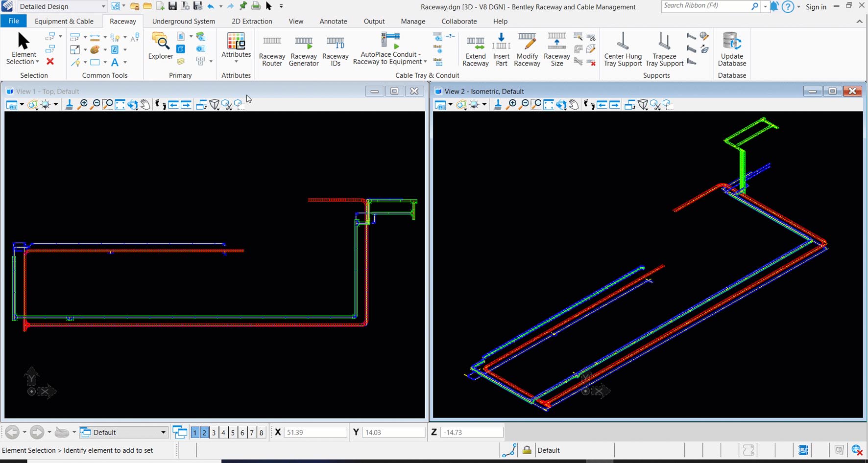
Task: Run Update Database
Action: (732, 49)
